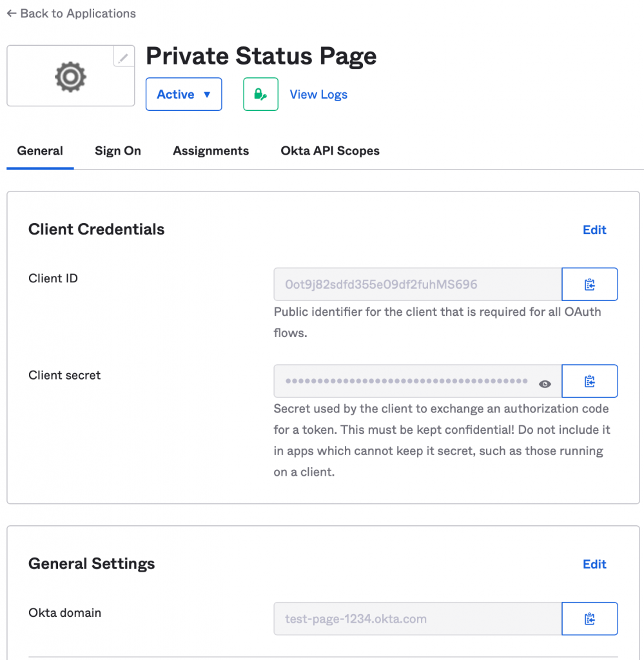
Task: Navigate Back to Applications
Action: coord(71,13)
